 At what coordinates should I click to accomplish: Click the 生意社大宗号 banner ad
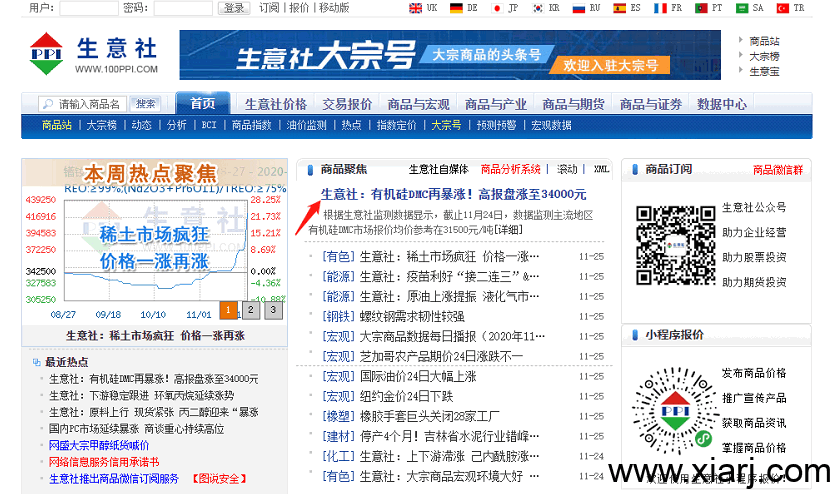(x=450, y=55)
